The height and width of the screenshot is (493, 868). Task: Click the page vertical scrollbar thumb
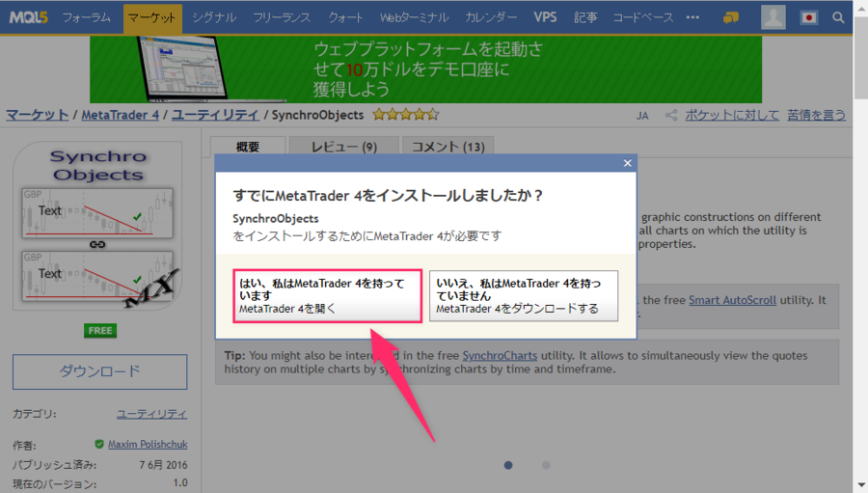pyautogui.click(x=861, y=57)
